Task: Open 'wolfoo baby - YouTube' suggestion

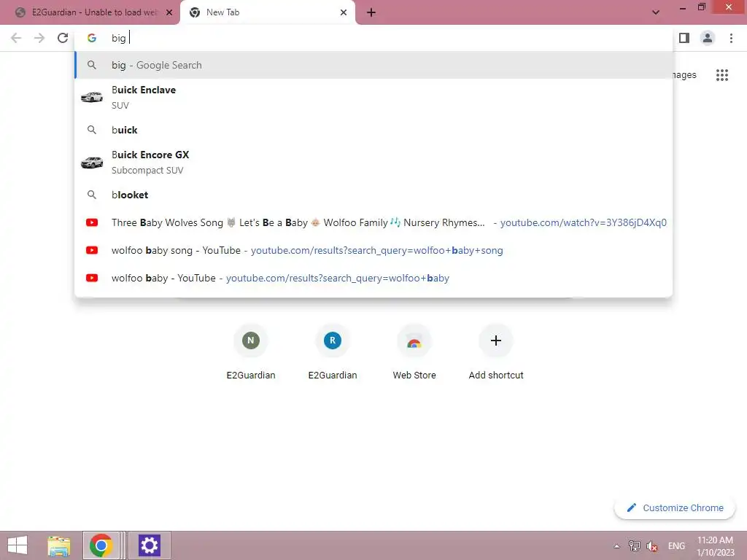Action: 373,278
